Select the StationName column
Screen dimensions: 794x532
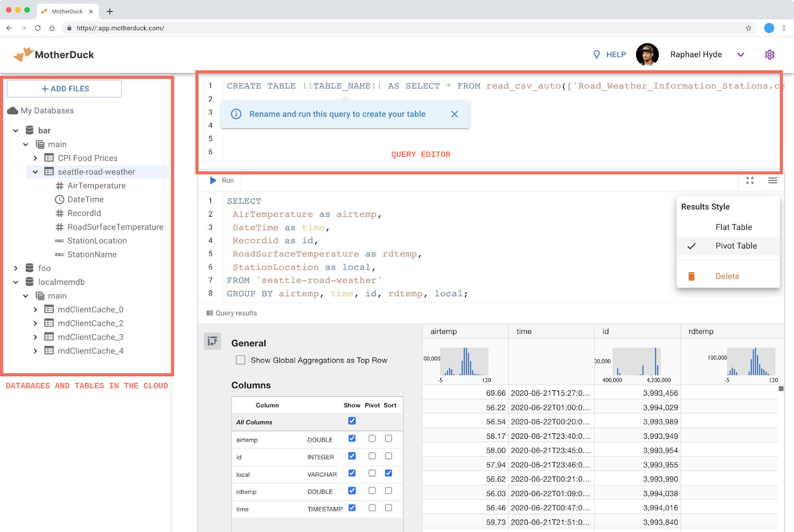92,255
